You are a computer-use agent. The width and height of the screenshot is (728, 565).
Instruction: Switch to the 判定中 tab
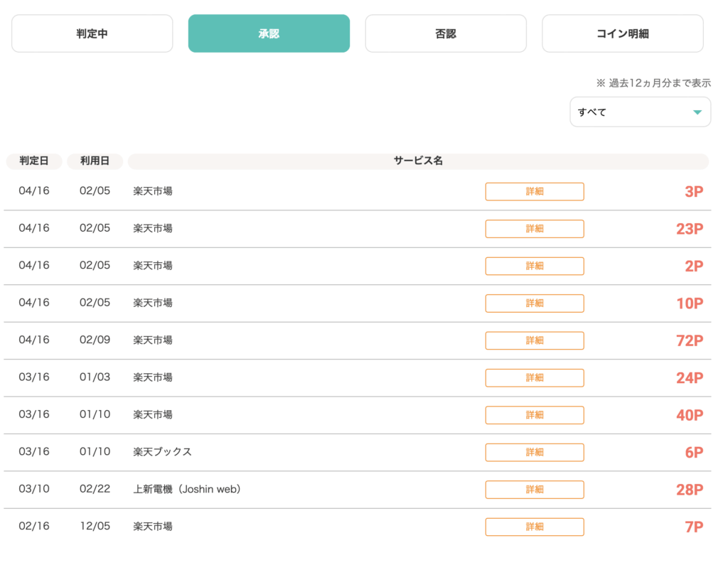tap(92, 33)
